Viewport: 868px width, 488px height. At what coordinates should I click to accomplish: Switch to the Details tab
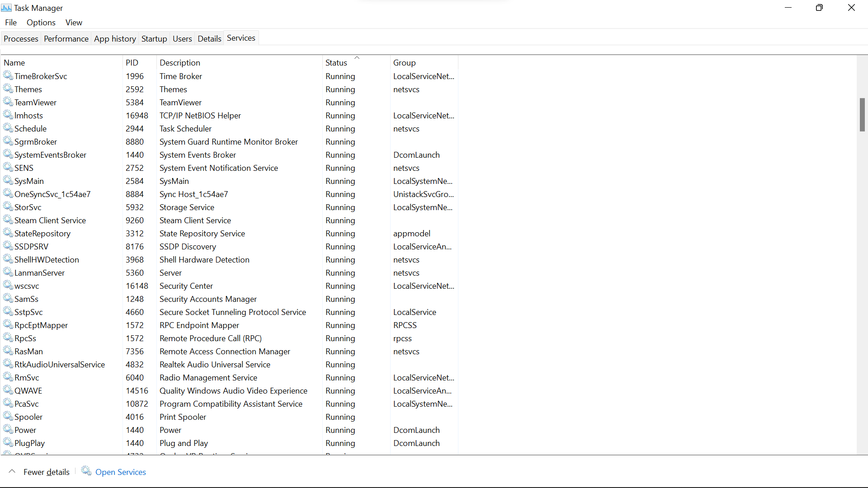pyautogui.click(x=209, y=39)
